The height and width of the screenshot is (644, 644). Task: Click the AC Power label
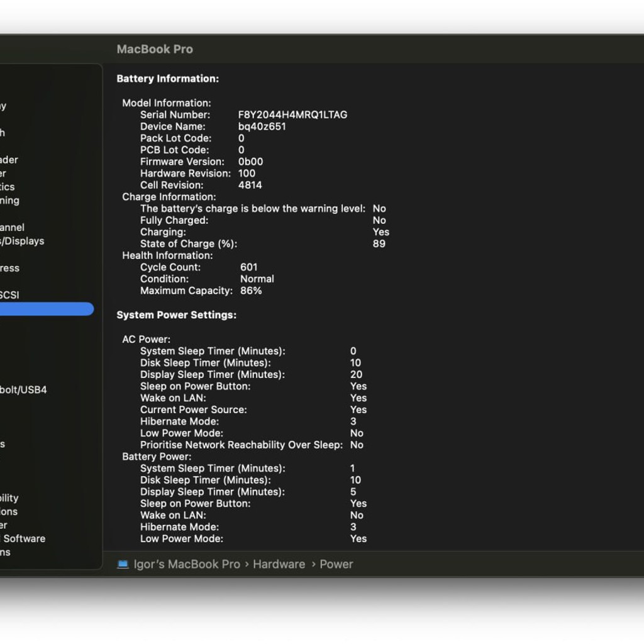point(146,339)
